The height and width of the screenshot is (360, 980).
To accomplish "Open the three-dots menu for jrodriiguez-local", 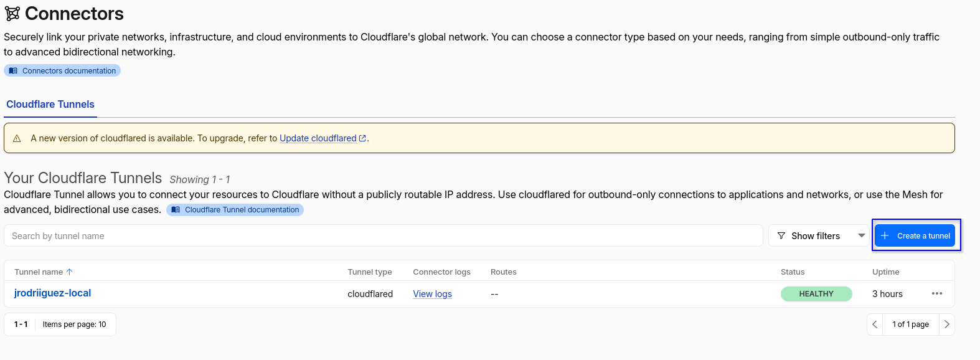I will point(937,293).
